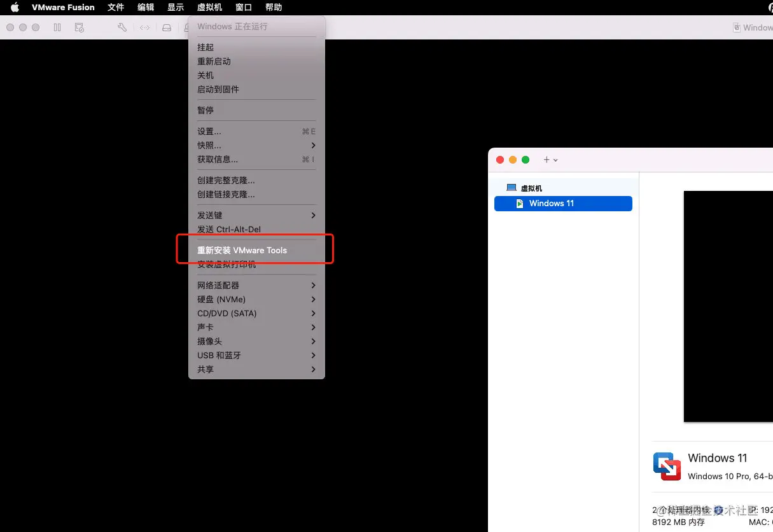Expand the 发送键 submenu

(x=256, y=216)
